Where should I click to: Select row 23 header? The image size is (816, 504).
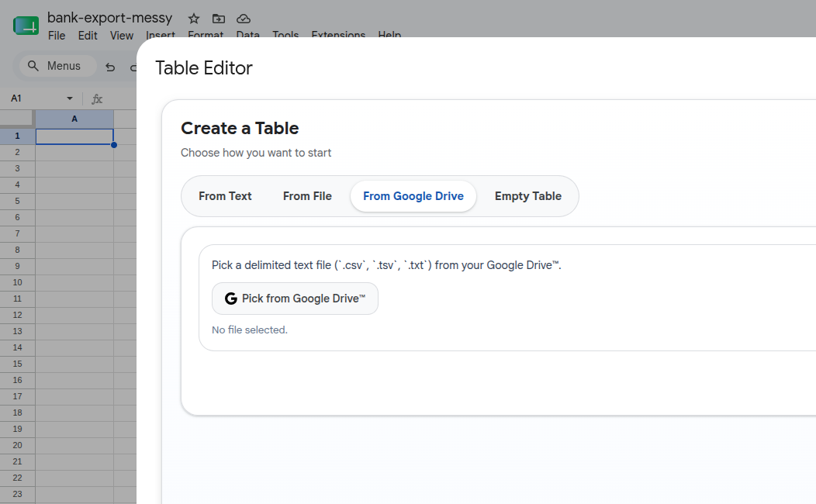click(x=17, y=494)
